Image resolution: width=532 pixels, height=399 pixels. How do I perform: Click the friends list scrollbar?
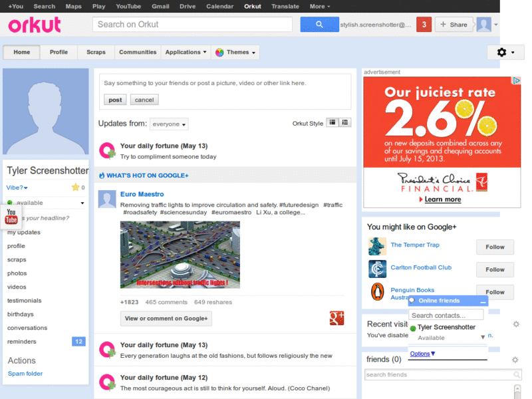tap(517, 392)
